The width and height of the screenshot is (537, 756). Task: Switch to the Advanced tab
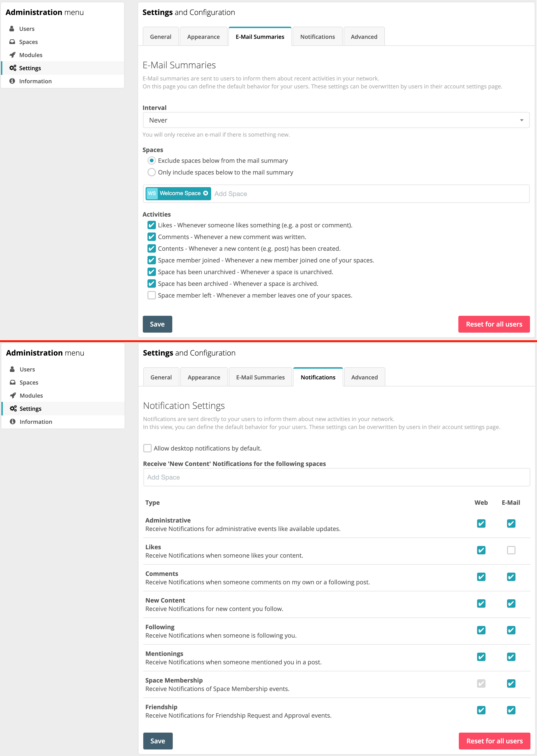[x=364, y=36]
